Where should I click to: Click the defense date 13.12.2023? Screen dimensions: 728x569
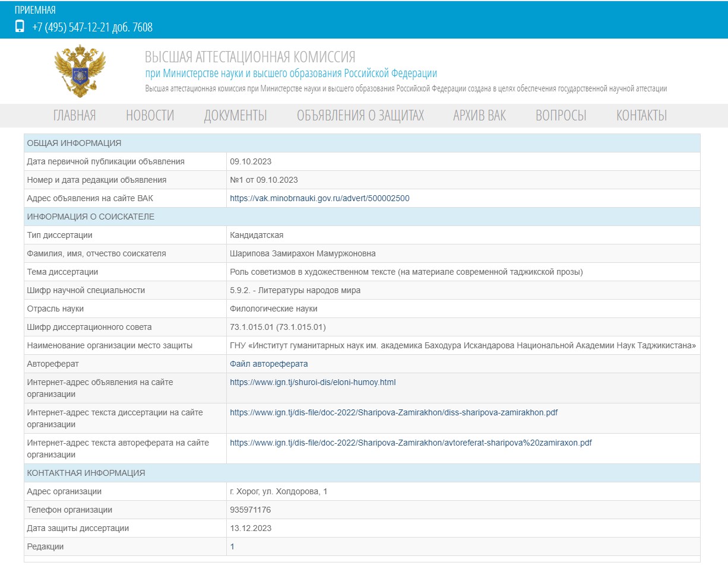coord(251,528)
